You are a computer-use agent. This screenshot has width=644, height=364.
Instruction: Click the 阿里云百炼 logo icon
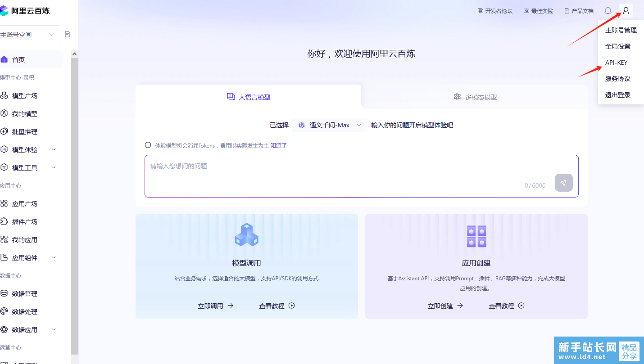(x=4, y=11)
